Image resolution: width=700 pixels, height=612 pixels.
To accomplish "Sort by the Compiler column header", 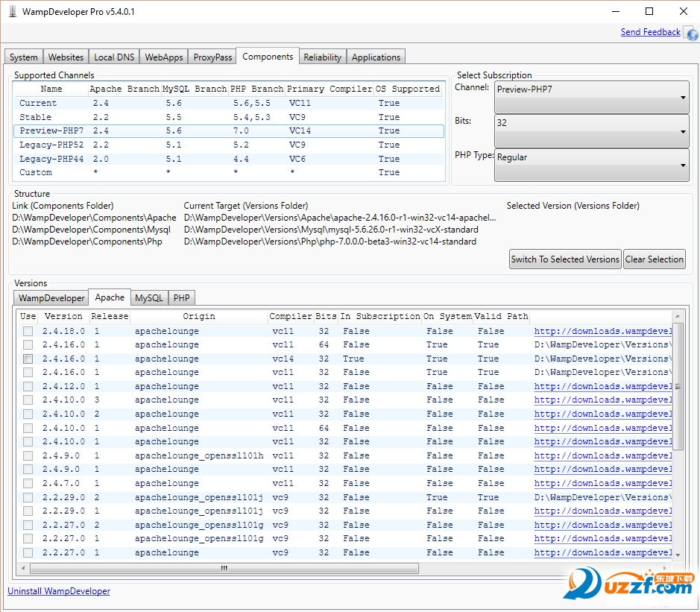I will (x=291, y=316).
